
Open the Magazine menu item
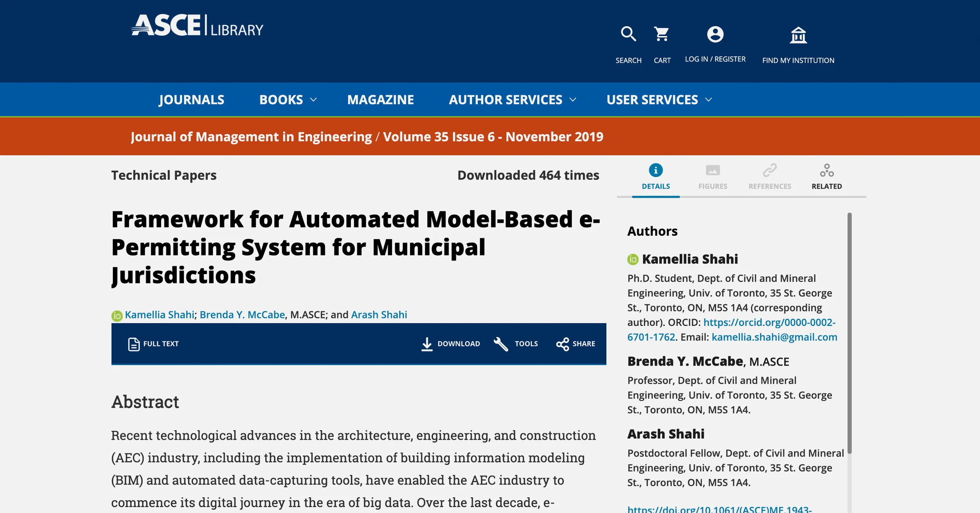(380, 100)
